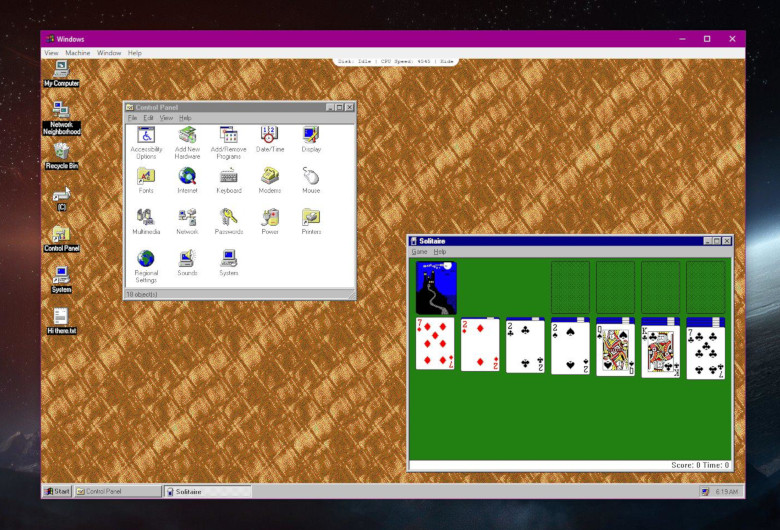Image resolution: width=780 pixels, height=530 pixels.
Task: Select System desktop shortcut icon
Action: pyautogui.click(x=61, y=280)
